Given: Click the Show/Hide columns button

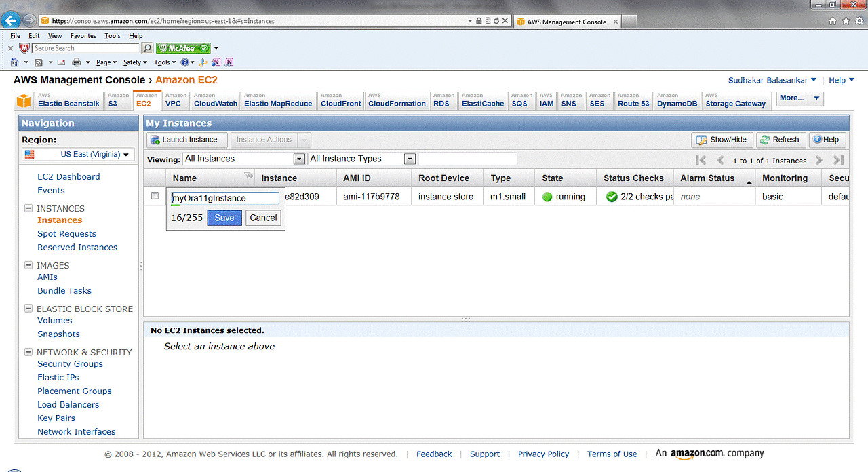Looking at the screenshot, I should 722,140.
